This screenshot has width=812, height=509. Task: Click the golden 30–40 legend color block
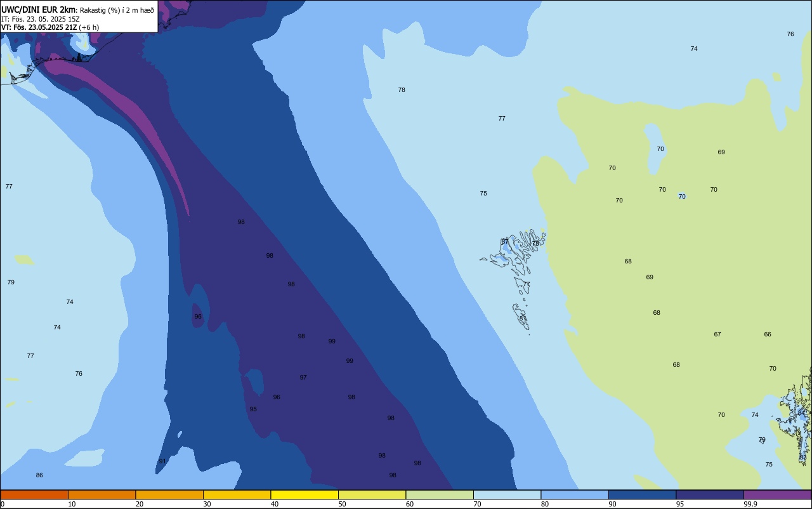pos(237,494)
